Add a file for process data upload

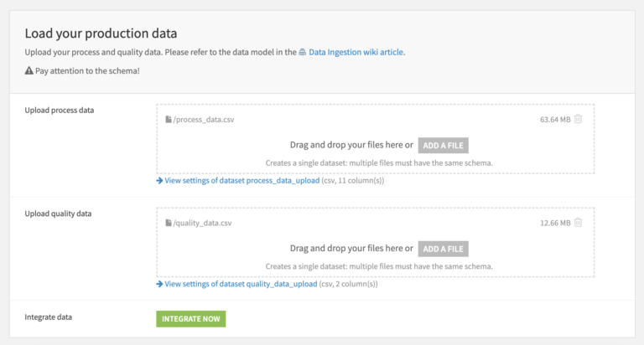443,145
